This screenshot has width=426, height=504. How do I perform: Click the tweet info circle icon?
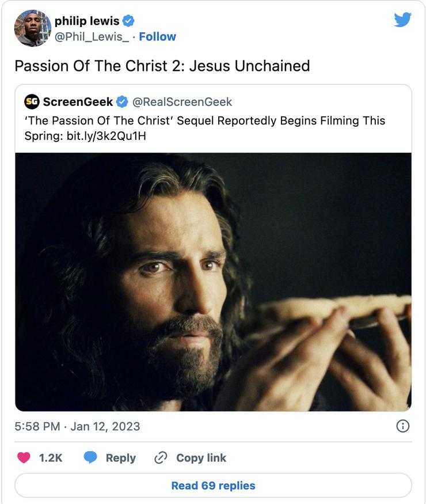404,426
